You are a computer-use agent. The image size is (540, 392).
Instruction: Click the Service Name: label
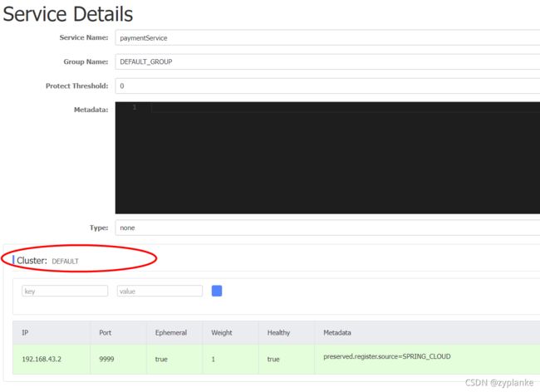pyautogui.click(x=84, y=37)
